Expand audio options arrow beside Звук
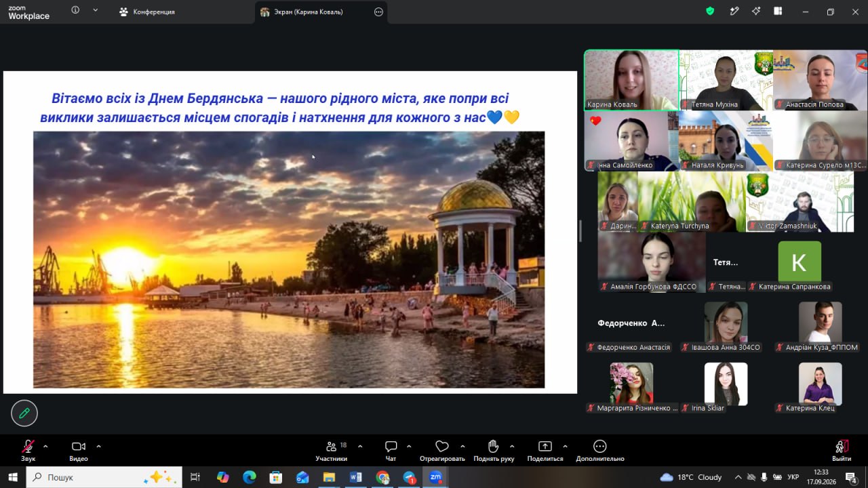868x488 pixels. 45,446
